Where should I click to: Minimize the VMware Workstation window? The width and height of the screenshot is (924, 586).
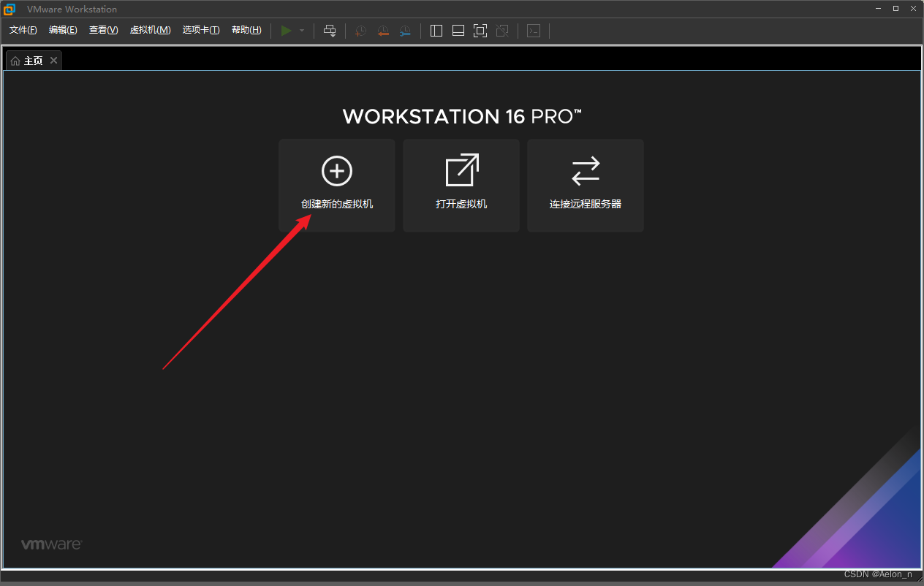pos(879,9)
